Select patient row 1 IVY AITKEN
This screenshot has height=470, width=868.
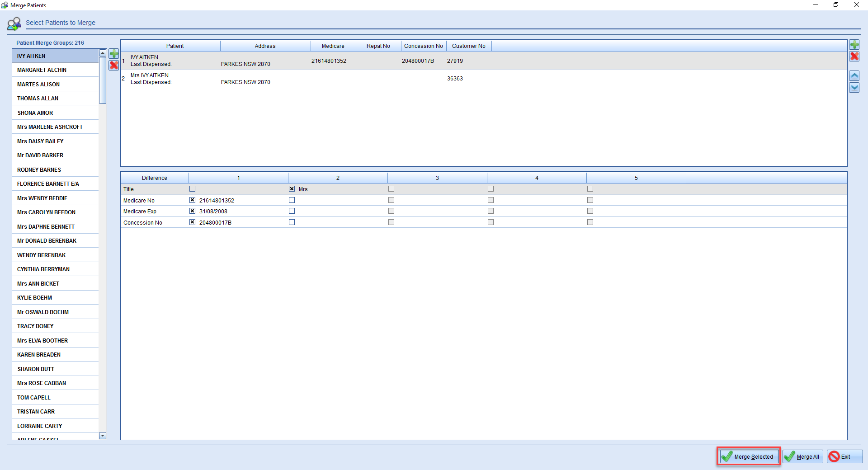(x=484, y=61)
